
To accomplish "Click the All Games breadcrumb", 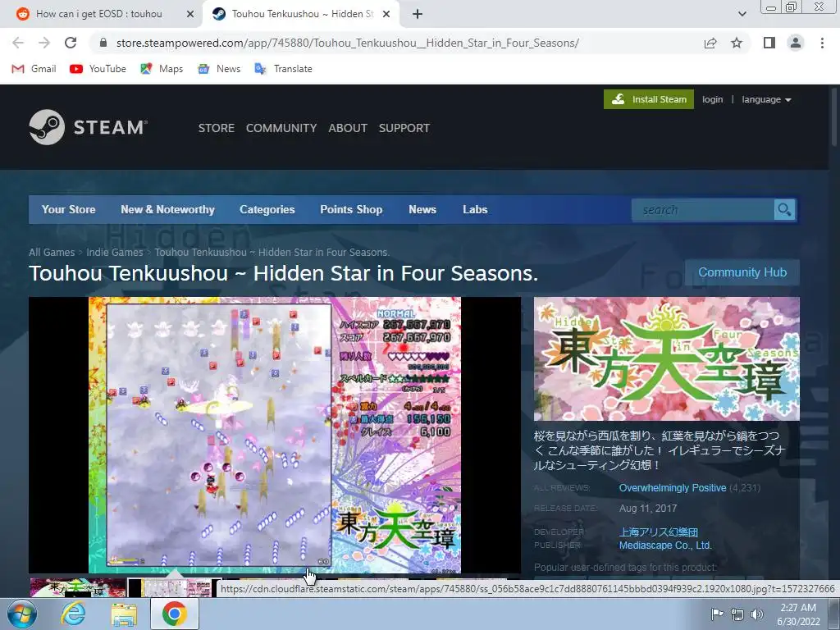I will coord(52,253).
